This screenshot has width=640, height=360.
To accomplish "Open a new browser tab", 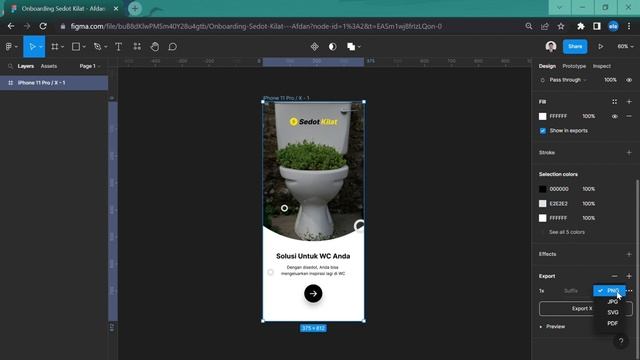I will (x=135, y=8).
